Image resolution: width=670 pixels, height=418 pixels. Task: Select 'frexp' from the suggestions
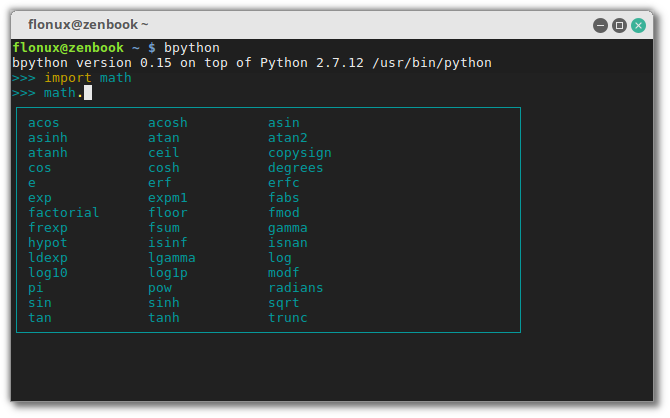pos(48,228)
